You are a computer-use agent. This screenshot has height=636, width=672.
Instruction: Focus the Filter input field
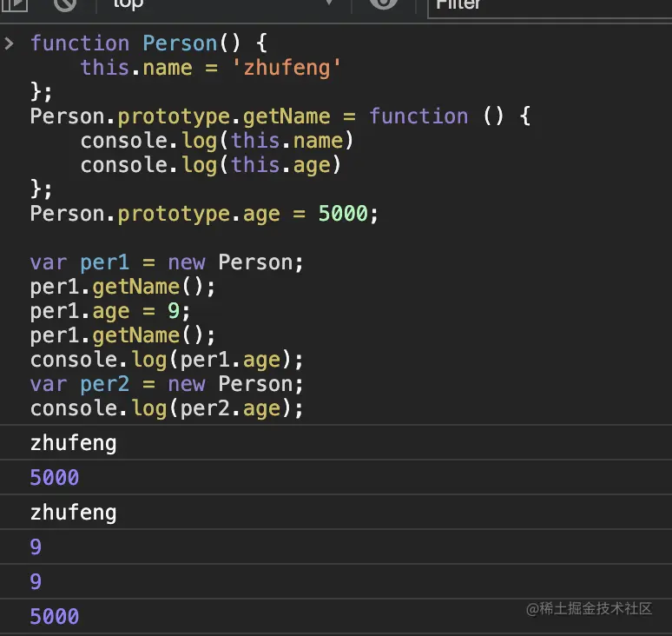[x=547, y=5]
